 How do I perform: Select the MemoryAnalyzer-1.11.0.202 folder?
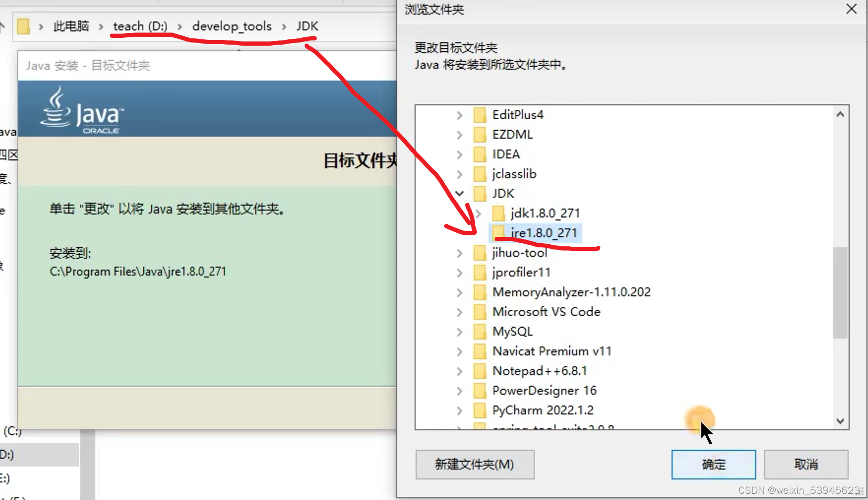(571, 292)
